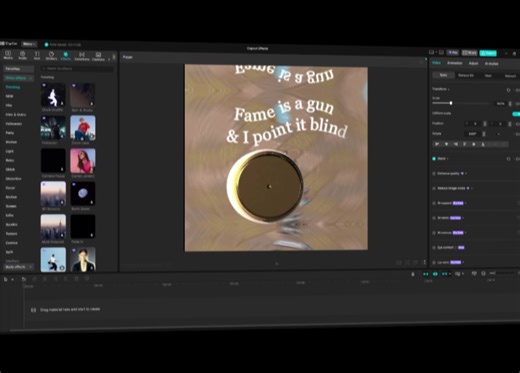The height and width of the screenshot is (373, 520).
Task: Click the Share button
Action: point(470,53)
